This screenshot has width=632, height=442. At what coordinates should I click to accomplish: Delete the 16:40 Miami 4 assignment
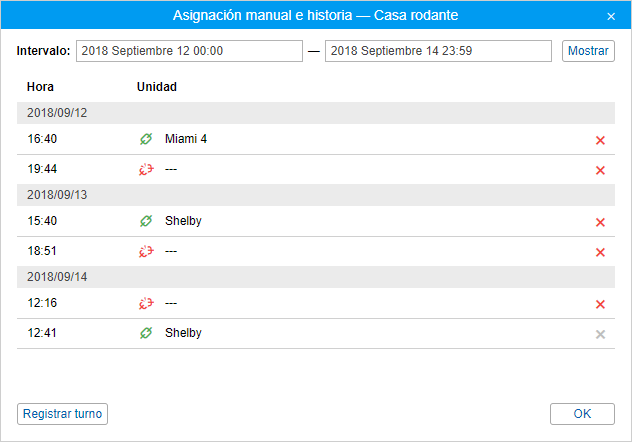point(600,140)
